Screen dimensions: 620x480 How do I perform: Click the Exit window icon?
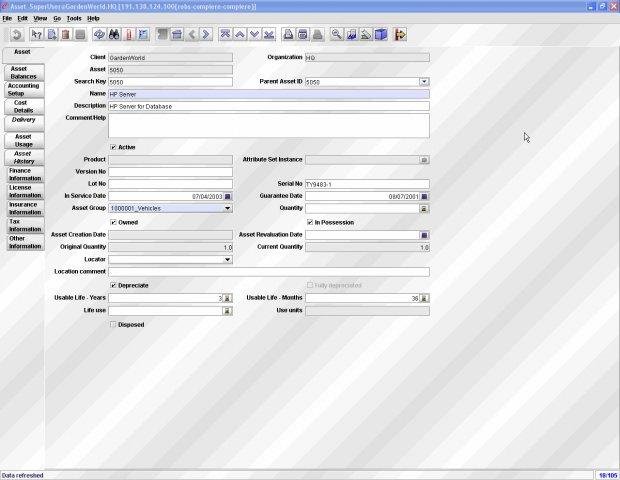(x=400, y=34)
